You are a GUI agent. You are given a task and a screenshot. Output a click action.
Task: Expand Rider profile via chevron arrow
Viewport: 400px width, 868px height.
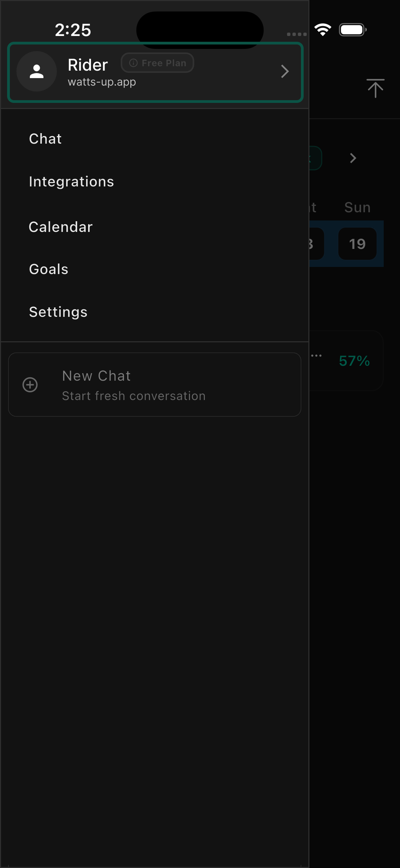click(x=285, y=71)
